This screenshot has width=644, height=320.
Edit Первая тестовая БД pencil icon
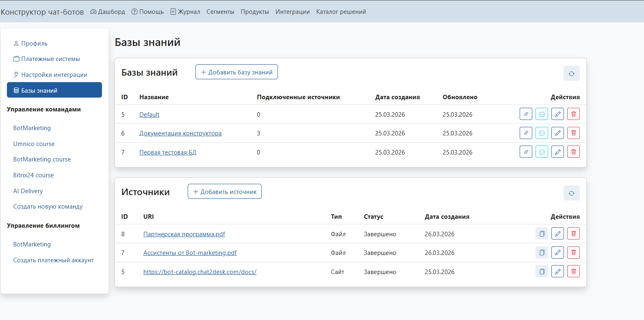tap(557, 152)
